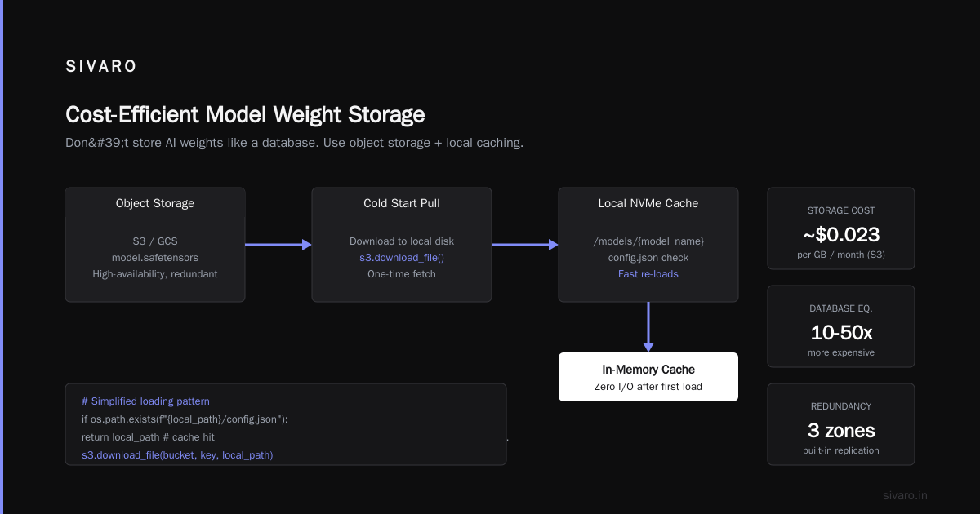Viewport: 980px width, 514px height.
Task: Click arrow from Cold Start to NVMe Cache
Action: point(525,245)
